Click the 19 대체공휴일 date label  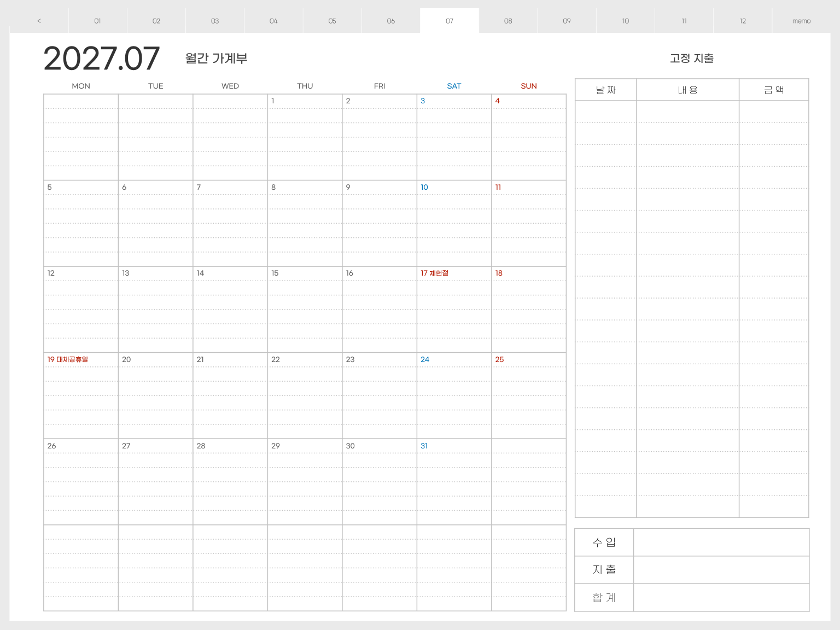tap(68, 359)
